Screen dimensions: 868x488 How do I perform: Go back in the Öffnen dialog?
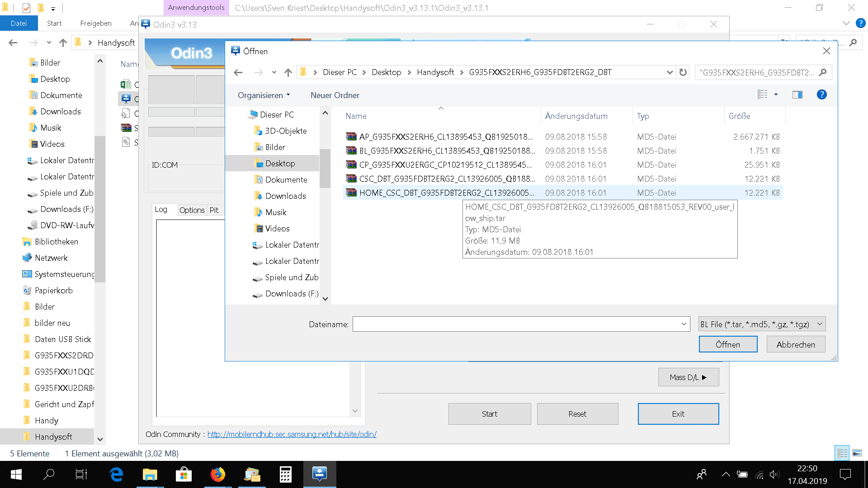[x=238, y=72]
